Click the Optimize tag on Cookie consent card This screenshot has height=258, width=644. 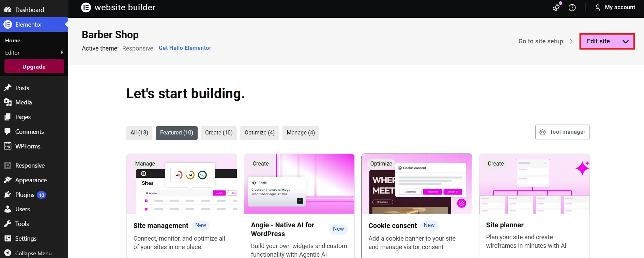tap(381, 164)
